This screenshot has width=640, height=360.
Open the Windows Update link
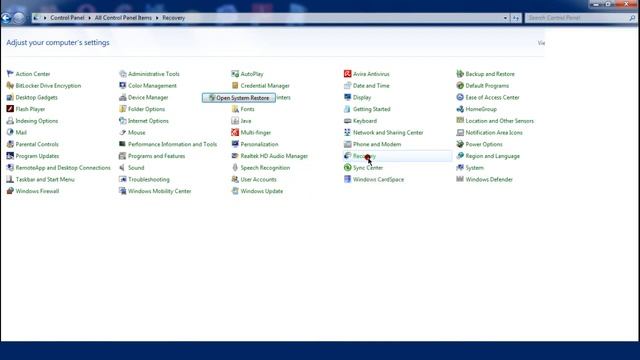(x=262, y=191)
